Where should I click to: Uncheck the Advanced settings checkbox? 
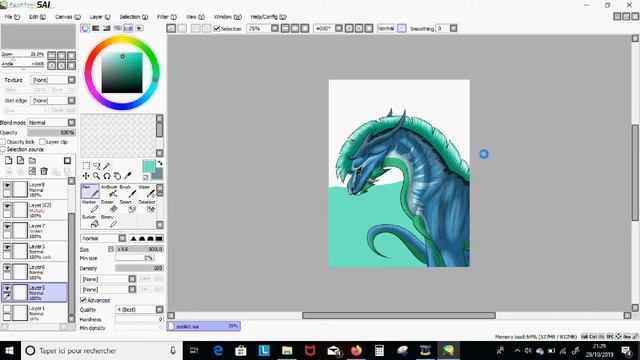click(83, 300)
